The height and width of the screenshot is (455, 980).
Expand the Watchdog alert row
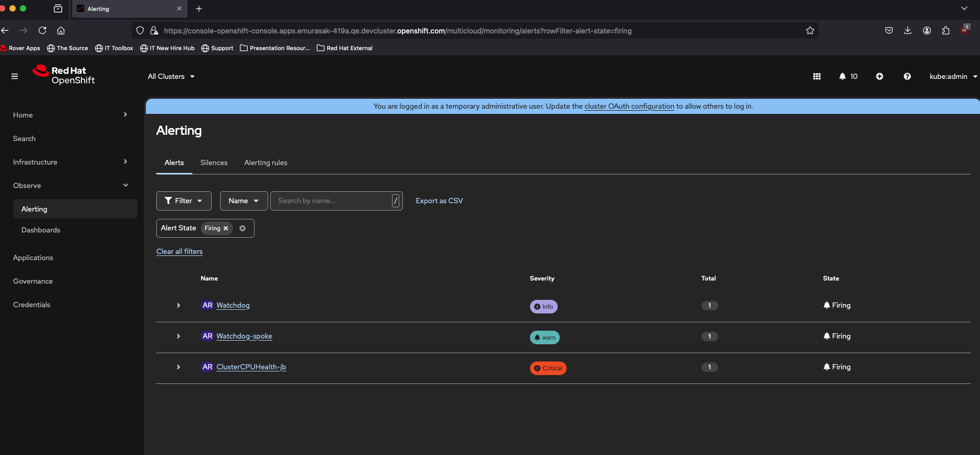[x=178, y=306]
